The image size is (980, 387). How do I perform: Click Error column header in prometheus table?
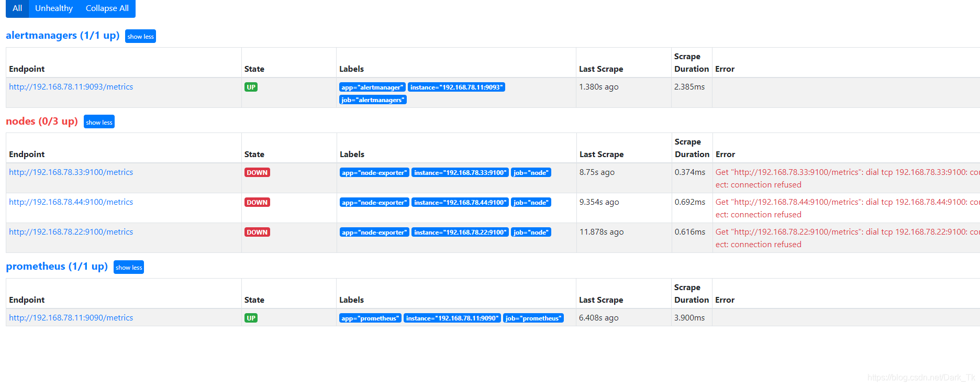[725, 300]
